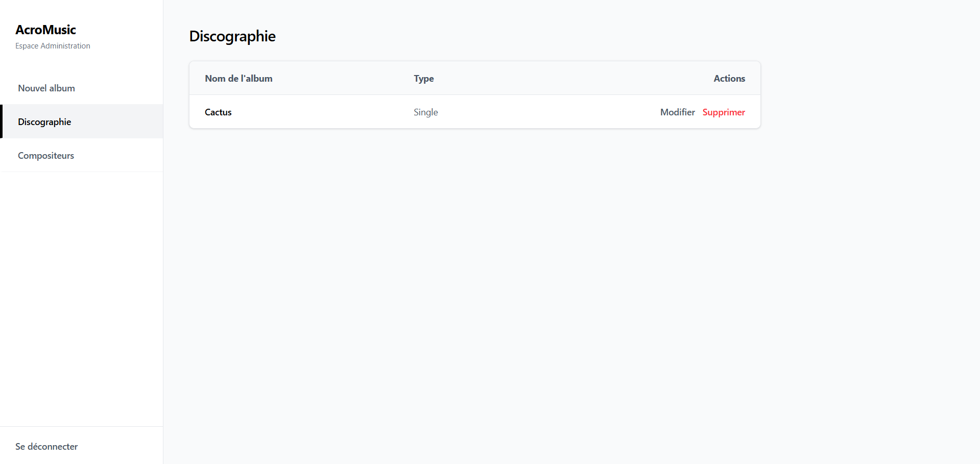This screenshot has height=464, width=980.
Task: Click the Espace Administration subtitle
Action: click(53, 46)
